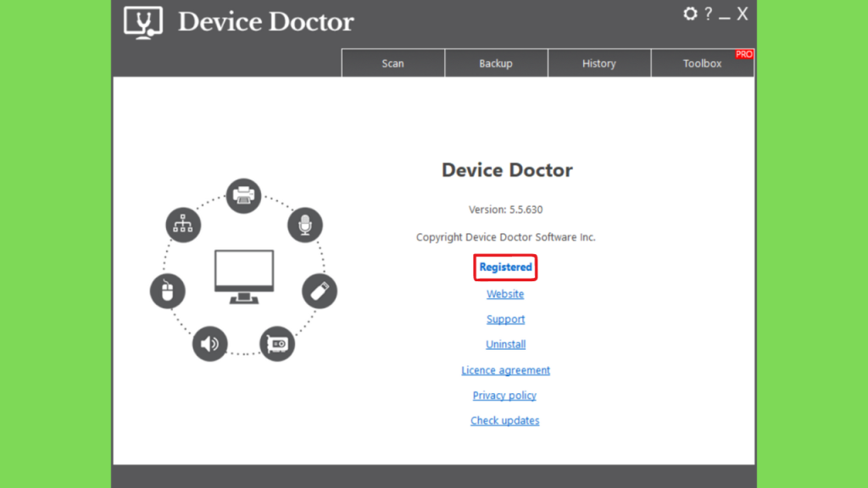868x488 pixels.
Task: Select the printer device icon
Action: [x=243, y=196]
